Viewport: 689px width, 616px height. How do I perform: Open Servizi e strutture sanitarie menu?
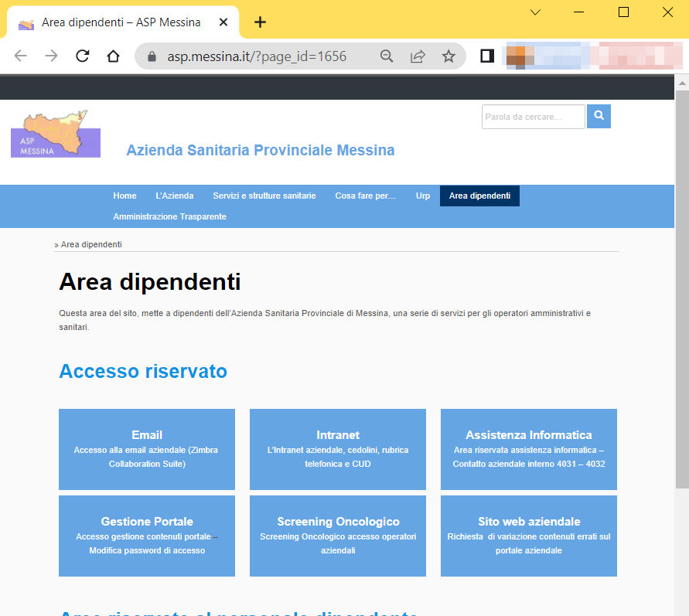[264, 196]
